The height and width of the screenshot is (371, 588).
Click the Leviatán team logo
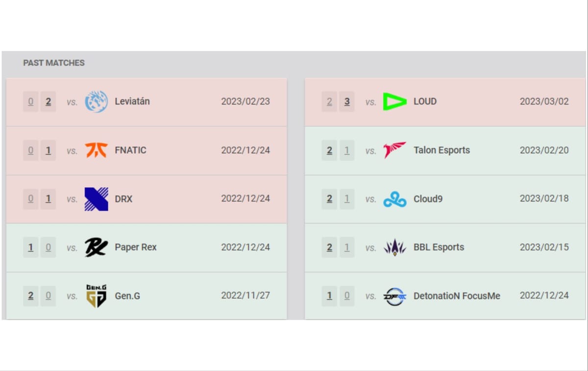coord(96,102)
